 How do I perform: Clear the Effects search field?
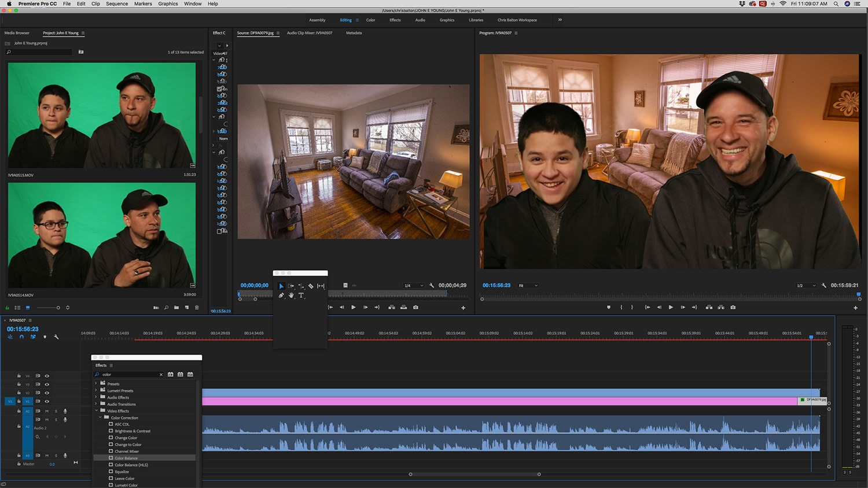161,375
